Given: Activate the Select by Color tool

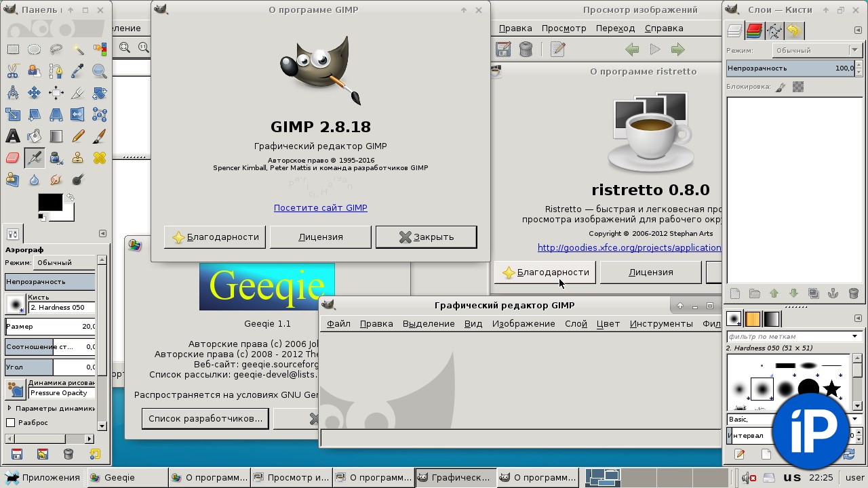Looking at the screenshot, I should coord(99,49).
